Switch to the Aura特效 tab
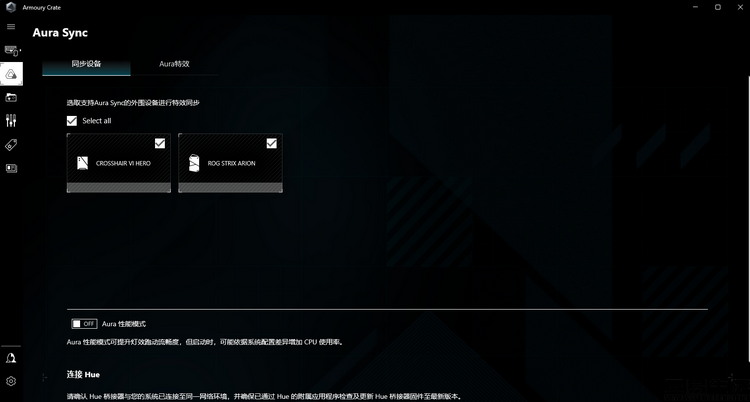 174,64
